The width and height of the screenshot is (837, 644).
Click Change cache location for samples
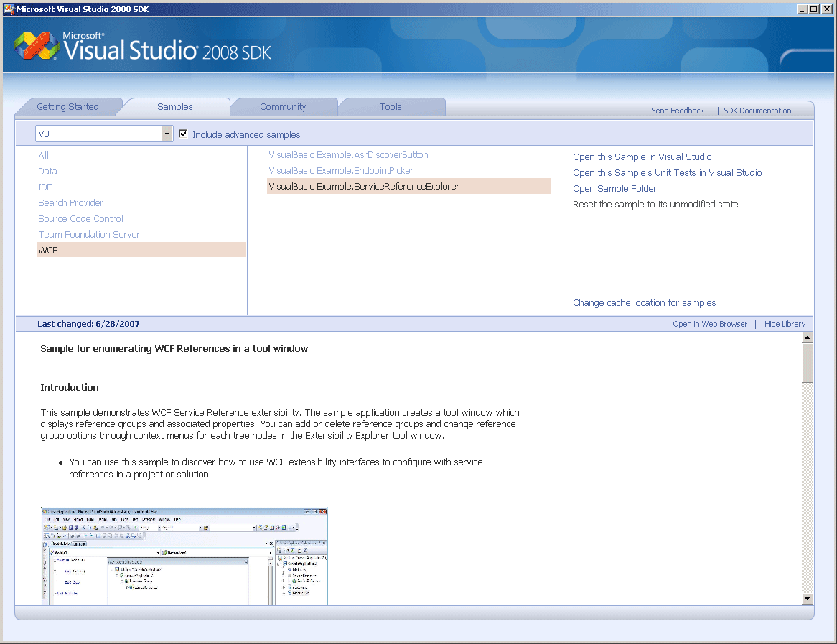coord(645,303)
